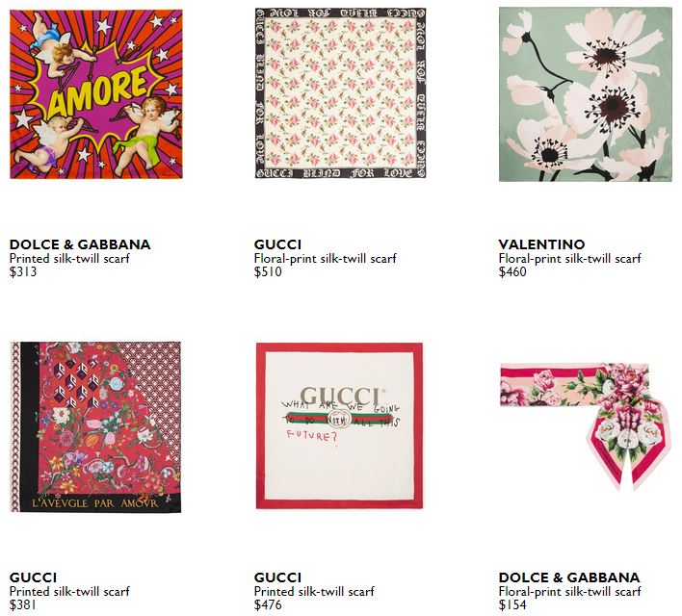Open the L'Aveugle Par Amour red scarf image
This screenshot has width=682, height=616.
pos(95,427)
